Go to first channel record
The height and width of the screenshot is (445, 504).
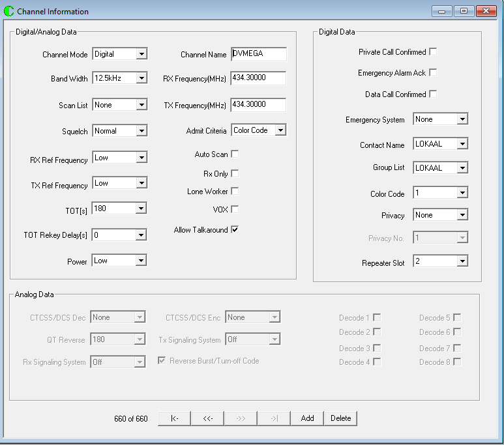[x=174, y=418]
